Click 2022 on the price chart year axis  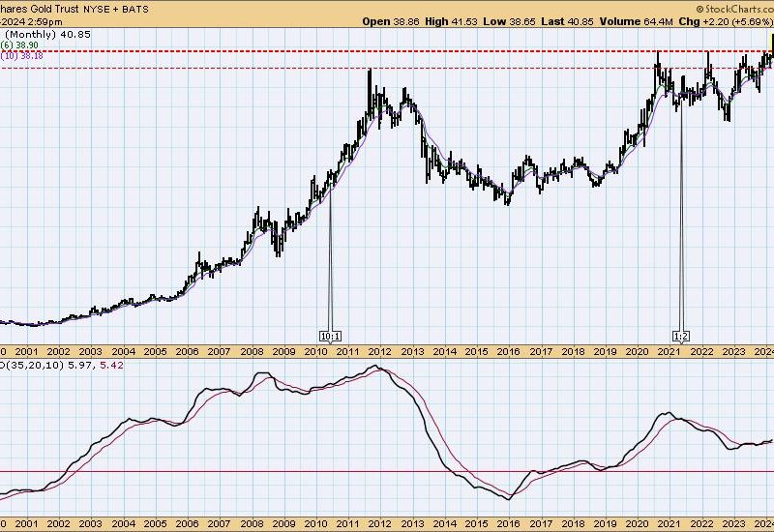coord(701,352)
